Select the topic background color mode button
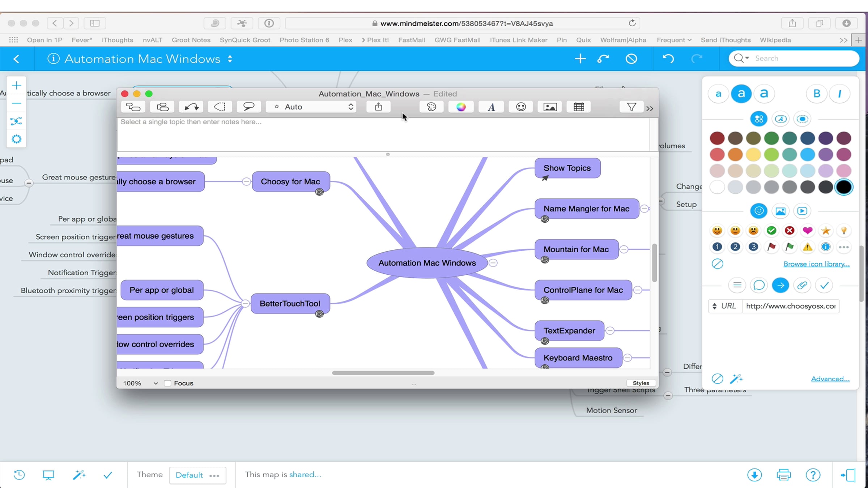Image resolution: width=868 pixels, height=488 pixels. tap(759, 119)
